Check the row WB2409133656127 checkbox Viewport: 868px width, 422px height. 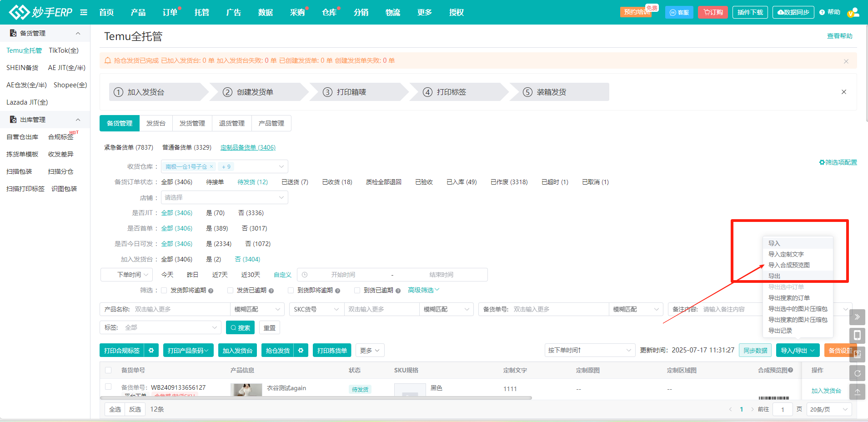click(x=108, y=387)
